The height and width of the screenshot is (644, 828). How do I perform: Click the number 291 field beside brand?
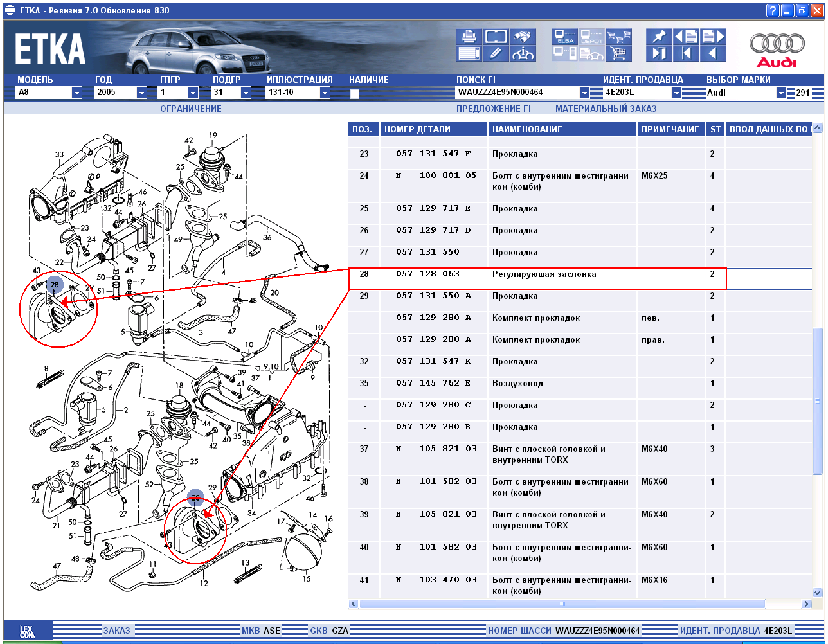(x=804, y=93)
